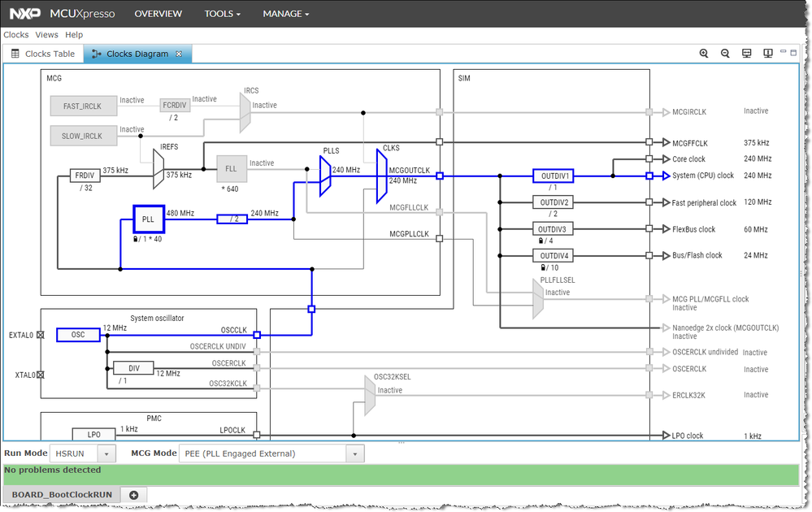Click the CLKS multiplexer symbol
812x512 pixels.
pos(382,177)
